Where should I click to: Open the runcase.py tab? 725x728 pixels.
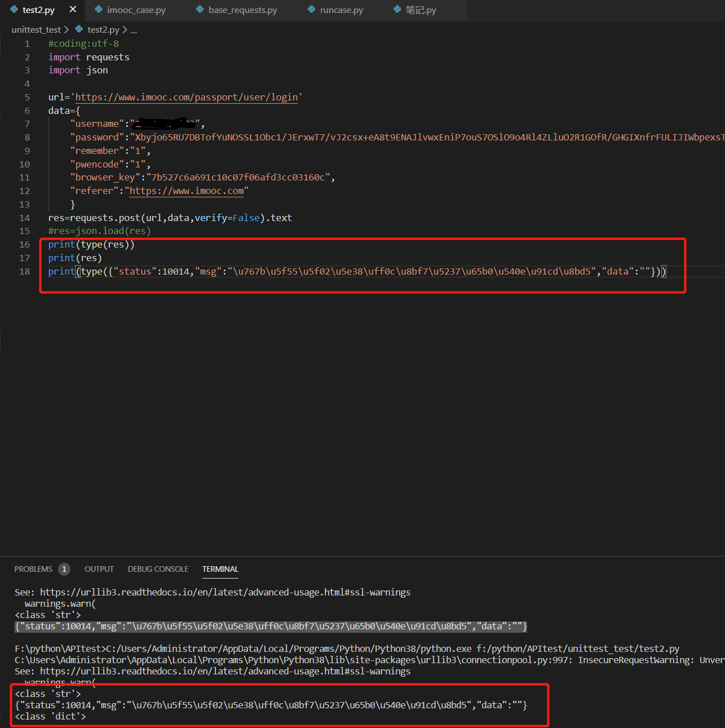point(341,10)
